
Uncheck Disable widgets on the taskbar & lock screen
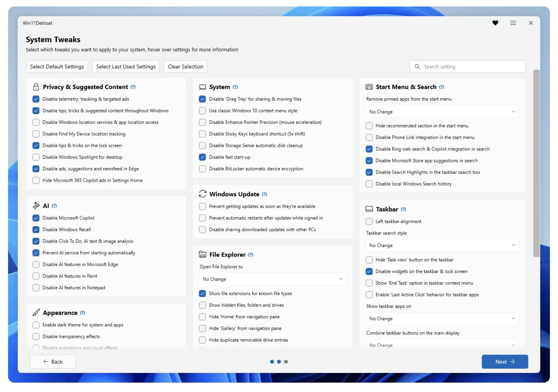(369, 272)
